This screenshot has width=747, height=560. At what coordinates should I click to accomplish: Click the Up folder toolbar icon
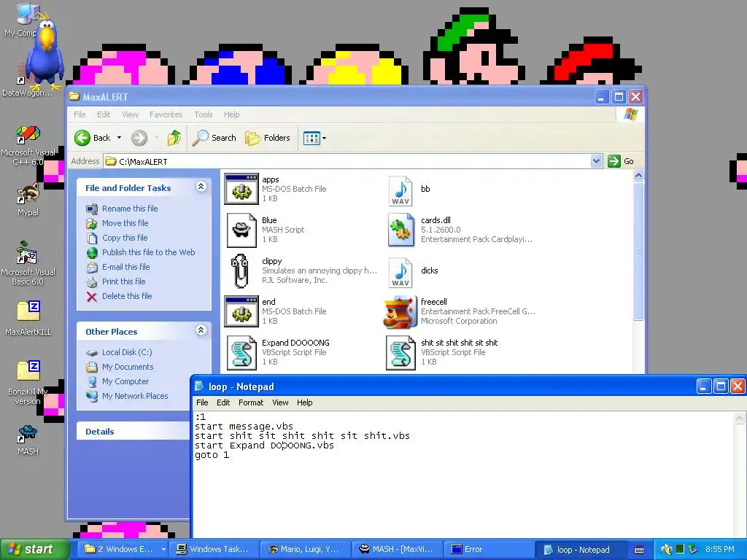pyautogui.click(x=174, y=138)
